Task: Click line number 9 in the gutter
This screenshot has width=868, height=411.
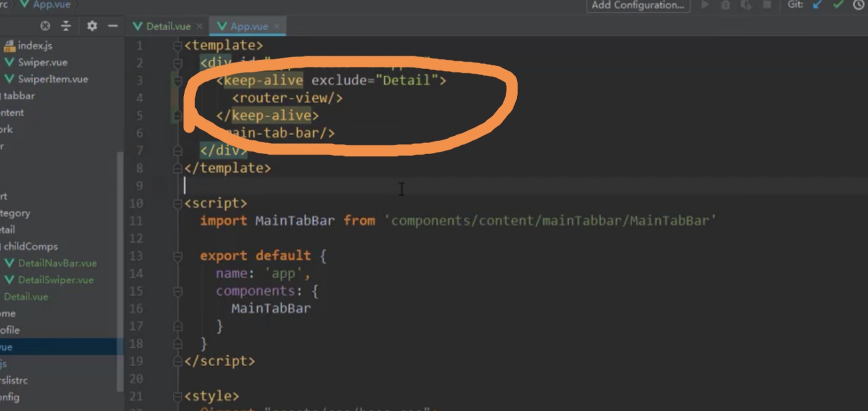Action: tap(139, 186)
